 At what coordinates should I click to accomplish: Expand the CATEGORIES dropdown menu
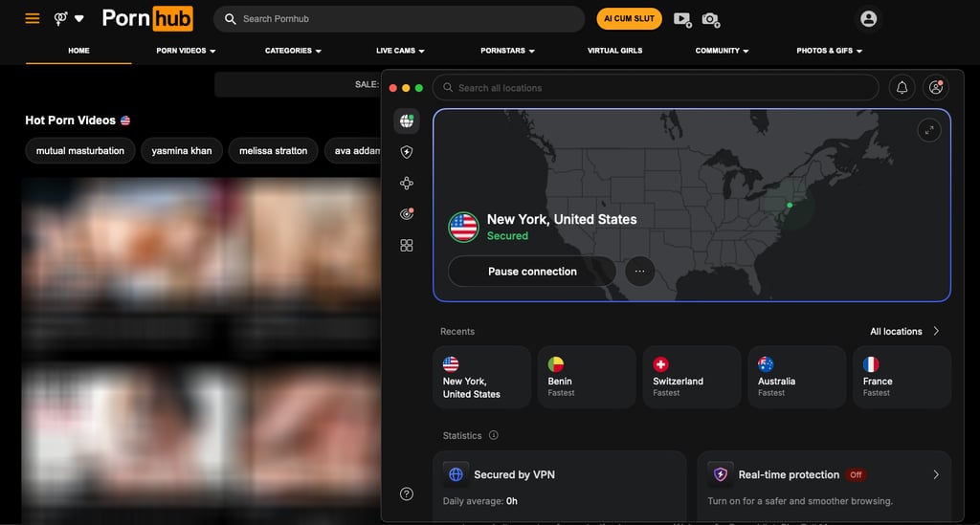pos(293,51)
